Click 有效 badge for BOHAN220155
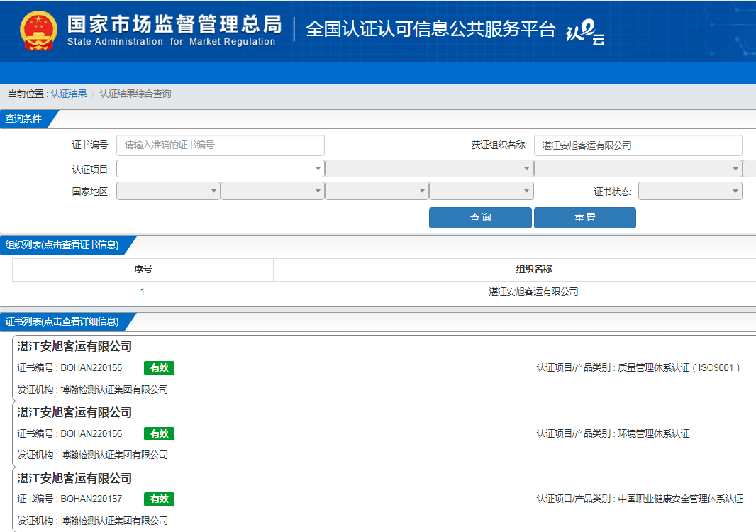This screenshot has width=756, height=532. point(159,368)
